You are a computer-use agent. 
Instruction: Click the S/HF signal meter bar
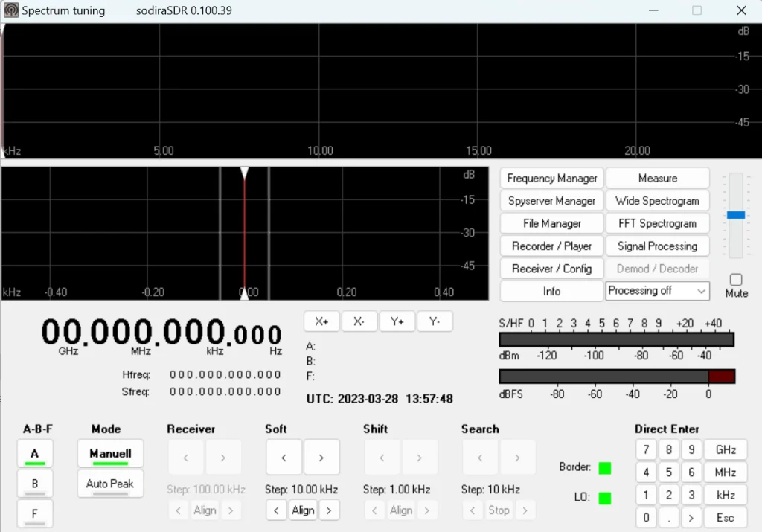[x=616, y=339]
